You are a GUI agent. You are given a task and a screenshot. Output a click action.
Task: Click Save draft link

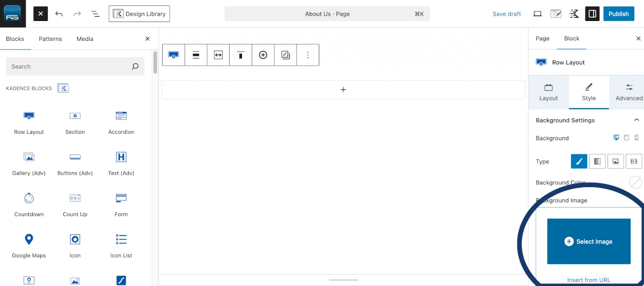(x=507, y=14)
